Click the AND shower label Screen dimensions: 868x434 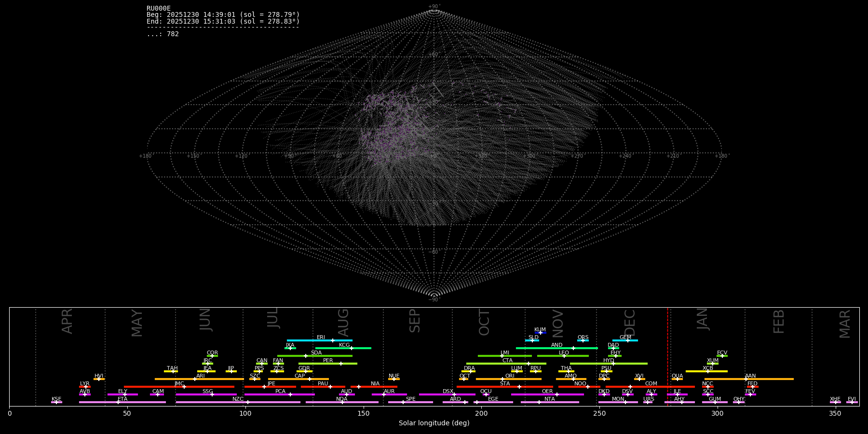(x=557, y=345)
